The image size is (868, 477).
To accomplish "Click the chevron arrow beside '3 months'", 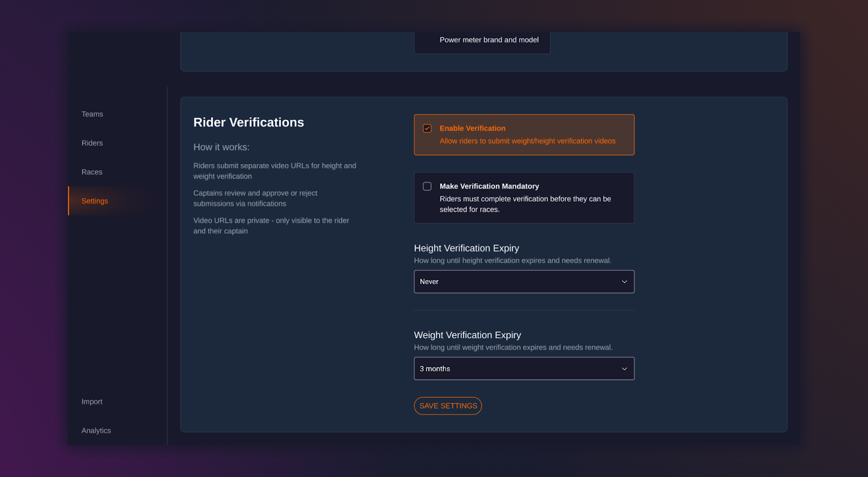I will coord(624,369).
